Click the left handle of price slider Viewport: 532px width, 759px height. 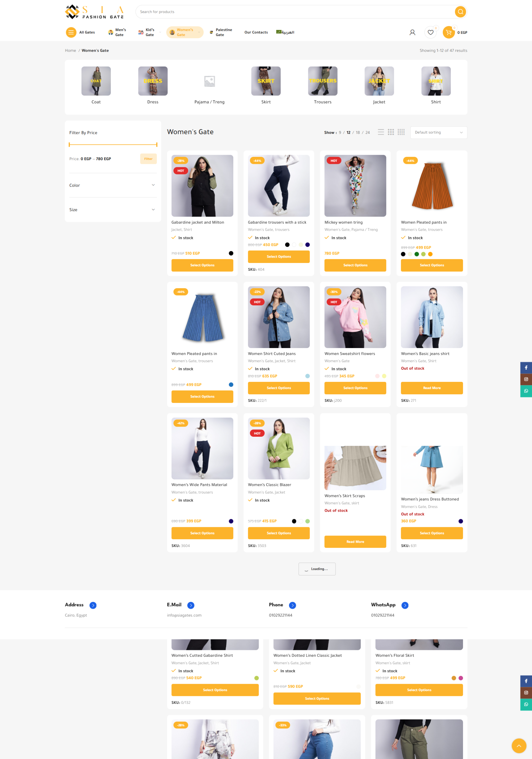pos(69,145)
